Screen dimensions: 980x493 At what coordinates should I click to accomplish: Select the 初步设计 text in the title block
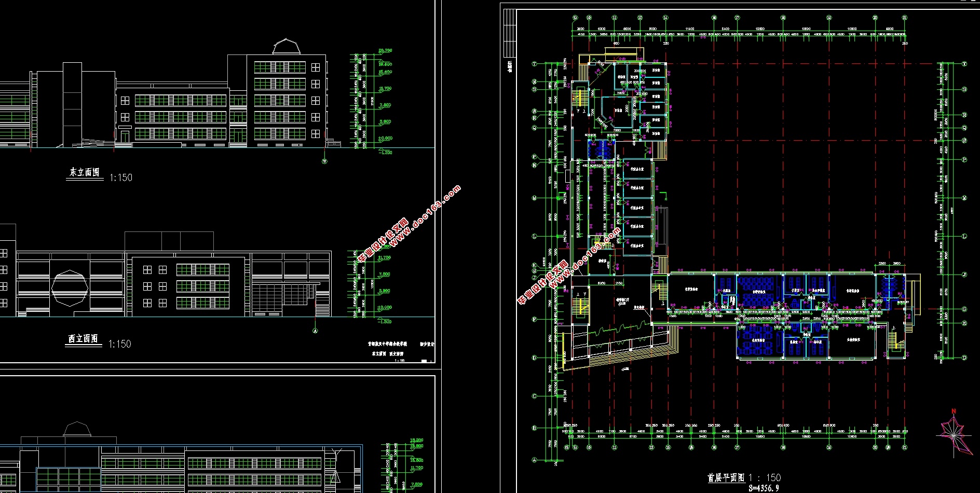tap(427, 344)
